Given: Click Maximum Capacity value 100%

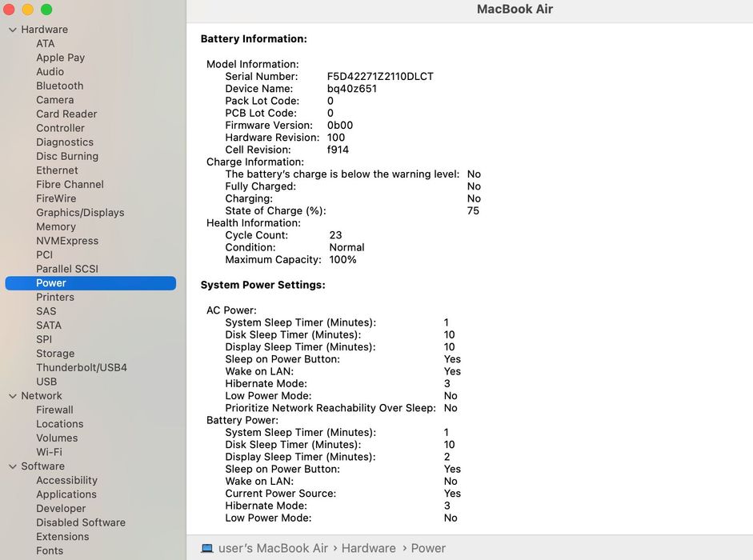Looking at the screenshot, I should tap(342, 260).
